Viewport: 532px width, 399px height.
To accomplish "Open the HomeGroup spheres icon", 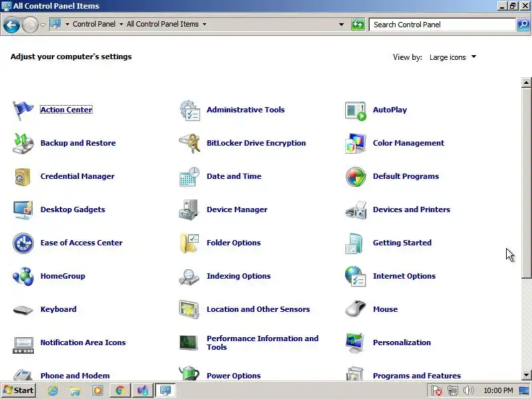I will tap(23, 276).
